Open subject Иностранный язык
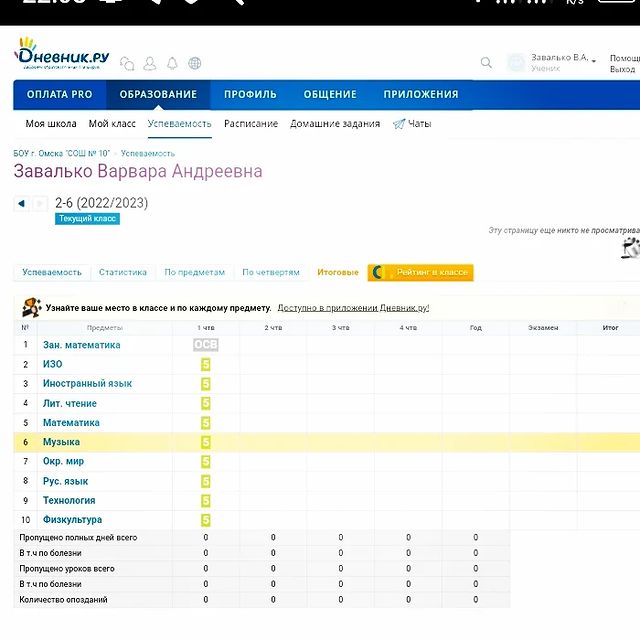 [x=87, y=384]
